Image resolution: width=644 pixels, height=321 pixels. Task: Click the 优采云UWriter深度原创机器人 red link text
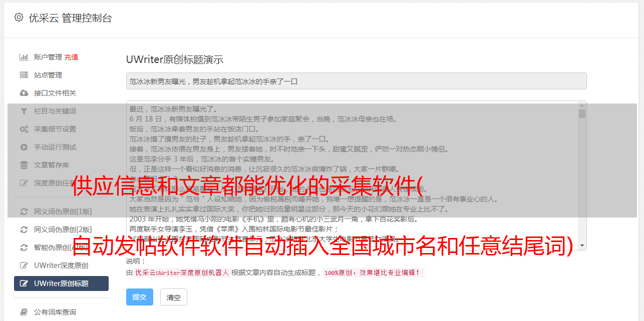pyautogui.click(x=182, y=273)
